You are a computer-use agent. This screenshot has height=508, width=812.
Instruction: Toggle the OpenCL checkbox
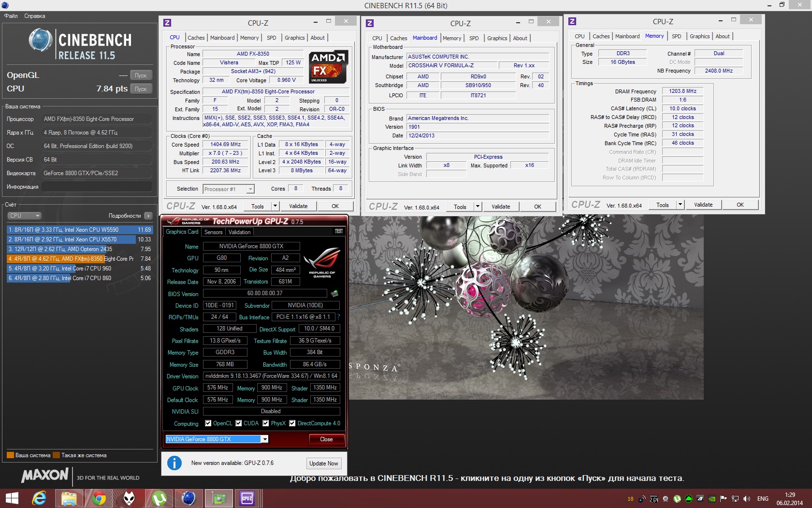[208, 423]
